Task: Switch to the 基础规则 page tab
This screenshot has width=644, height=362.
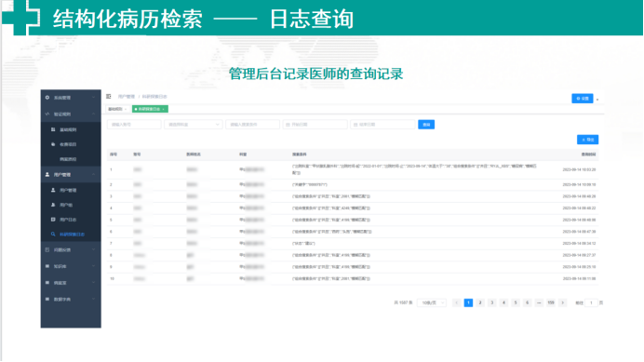Action: pos(117,109)
